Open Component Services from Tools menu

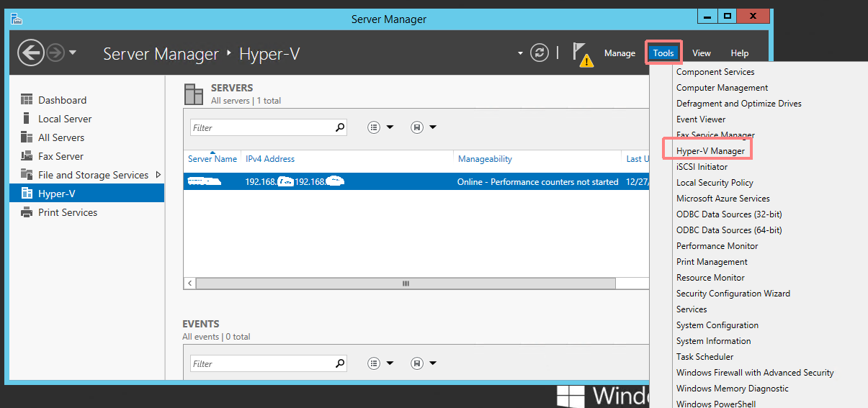715,72
